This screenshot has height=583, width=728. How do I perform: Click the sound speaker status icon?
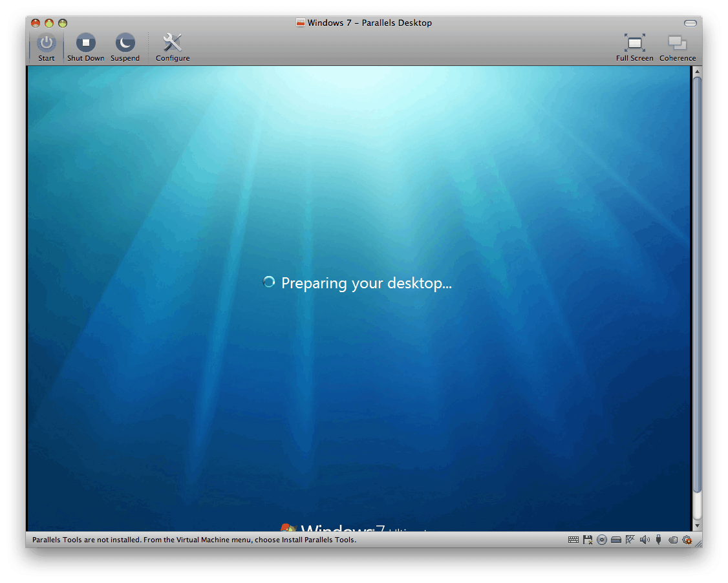(645, 540)
